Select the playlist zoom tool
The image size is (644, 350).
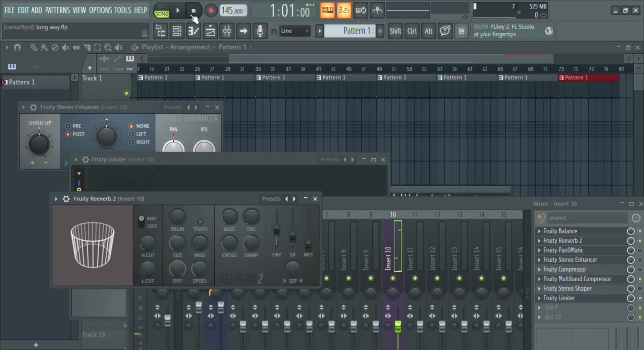tap(108, 48)
